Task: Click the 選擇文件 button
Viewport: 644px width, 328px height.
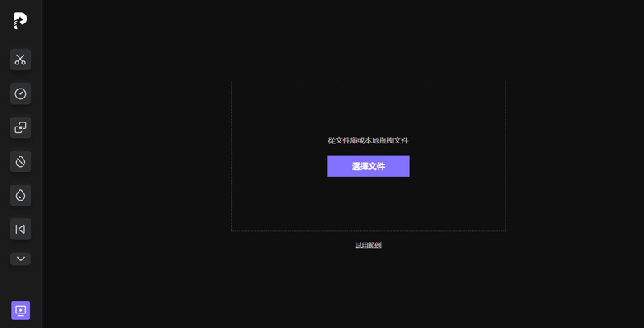Action: pos(368,166)
